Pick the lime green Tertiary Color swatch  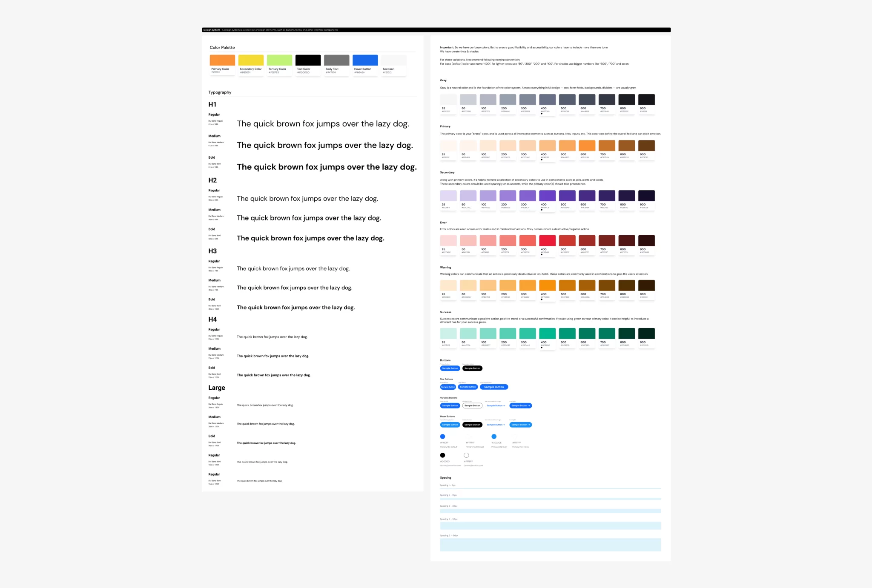tap(279, 60)
